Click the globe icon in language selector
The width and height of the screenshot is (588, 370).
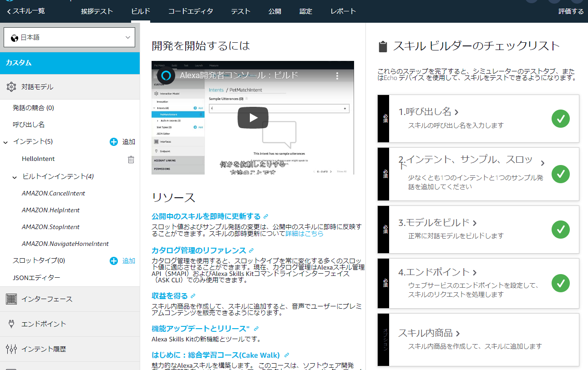tap(15, 38)
